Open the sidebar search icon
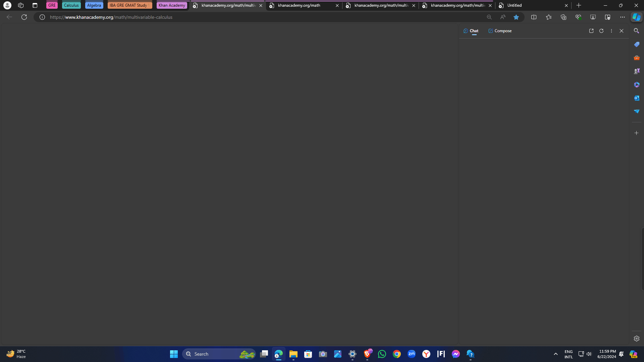644x362 pixels. tap(636, 31)
